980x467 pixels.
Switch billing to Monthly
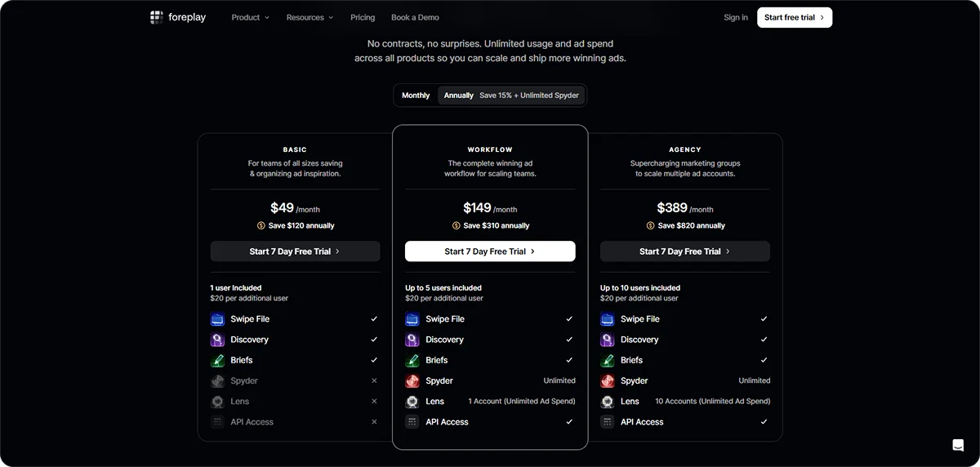pos(416,96)
